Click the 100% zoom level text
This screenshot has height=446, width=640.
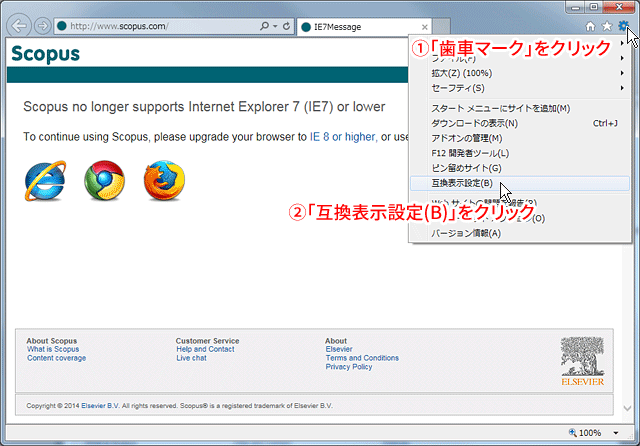pos(590,433)
